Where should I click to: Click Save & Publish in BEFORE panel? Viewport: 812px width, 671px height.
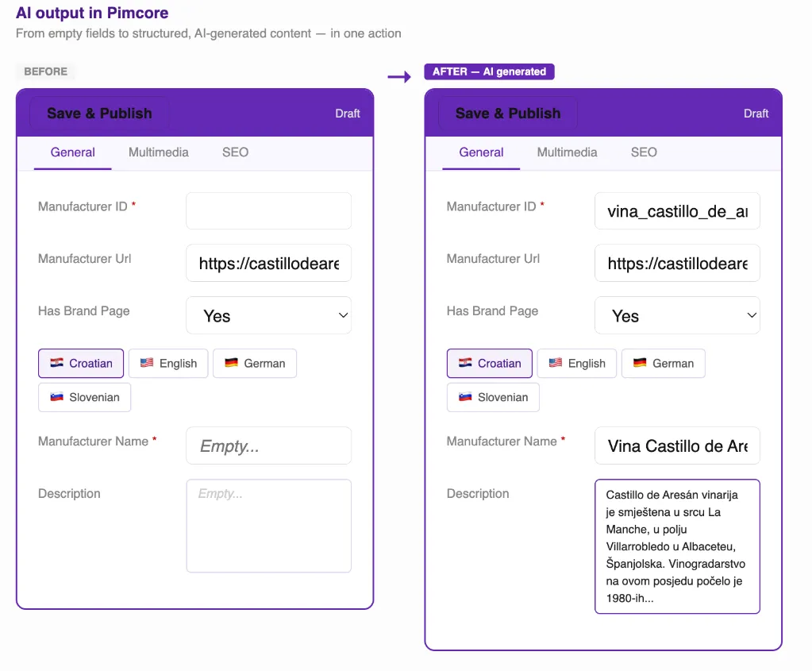(99, 113)
